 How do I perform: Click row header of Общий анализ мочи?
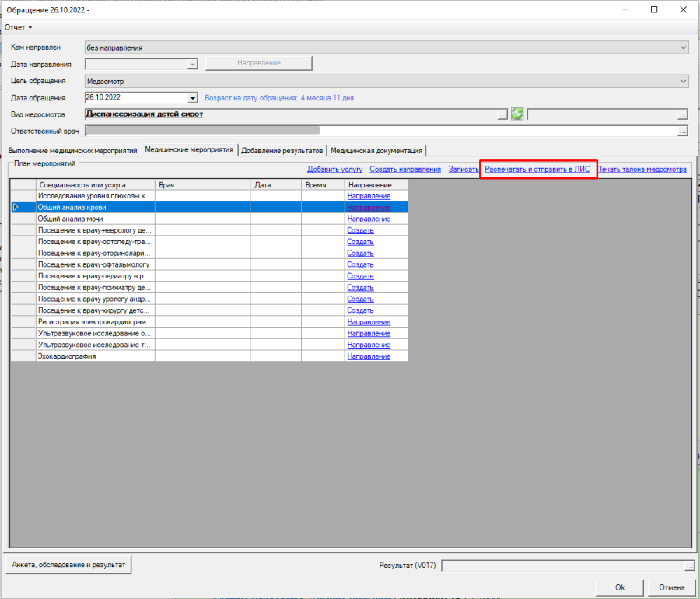tap(23, 219)
